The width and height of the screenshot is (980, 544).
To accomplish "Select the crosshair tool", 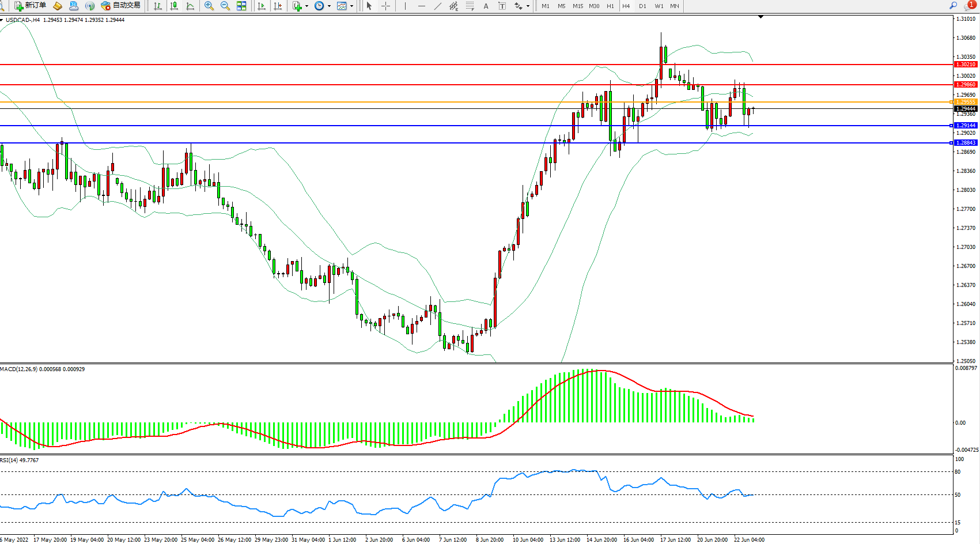I will [x=386, y=6].
